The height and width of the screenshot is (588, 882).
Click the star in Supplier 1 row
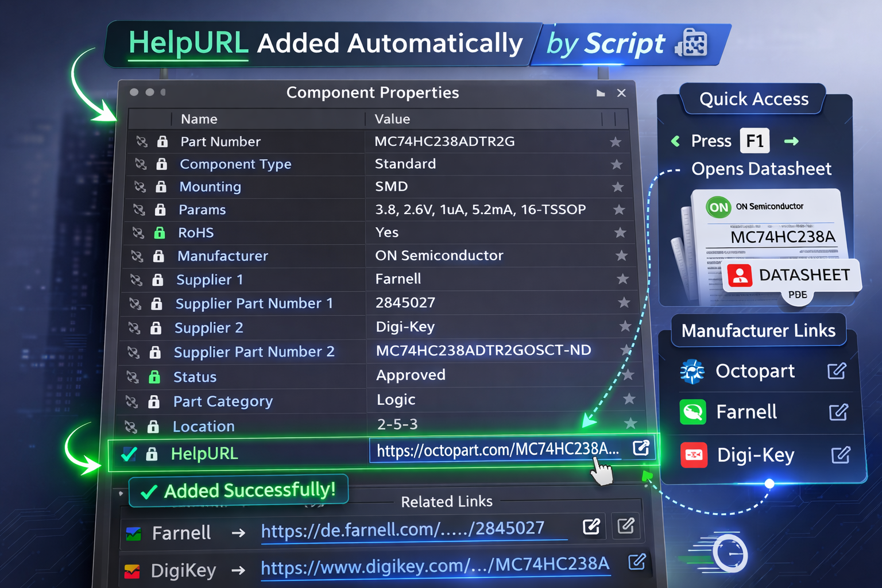pyautogui.click(x=622, y=279)
